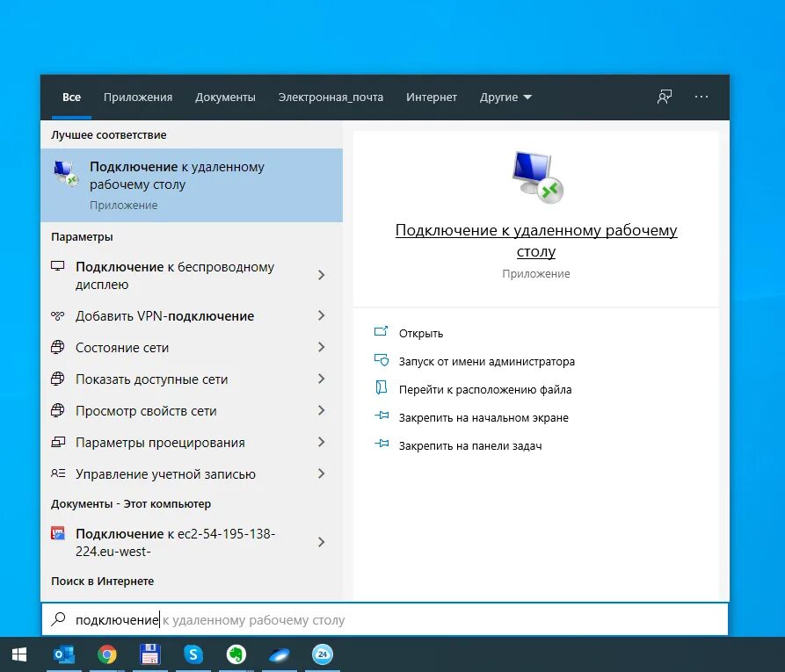Choose Запуск от имени администратора

pyautogui.click(x=487, y=361)
